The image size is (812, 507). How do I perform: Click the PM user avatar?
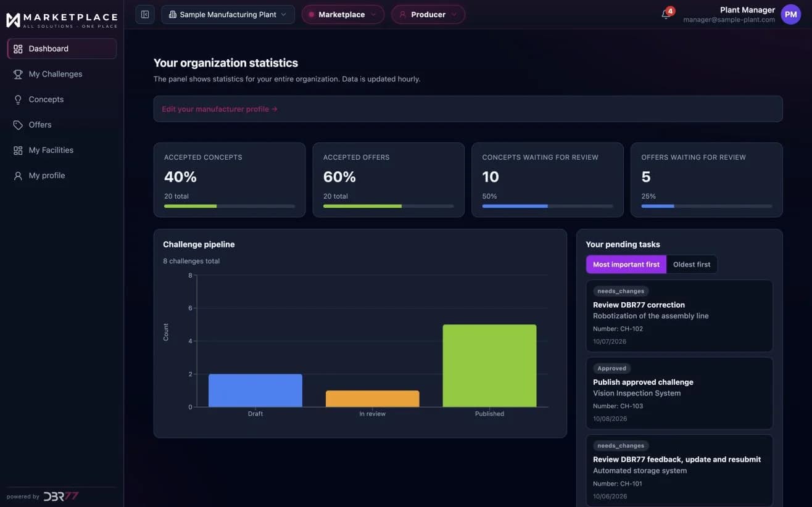coord(790,14)
